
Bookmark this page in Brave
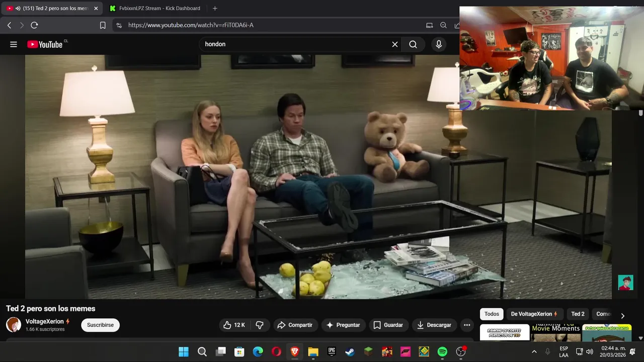(103, 25)
